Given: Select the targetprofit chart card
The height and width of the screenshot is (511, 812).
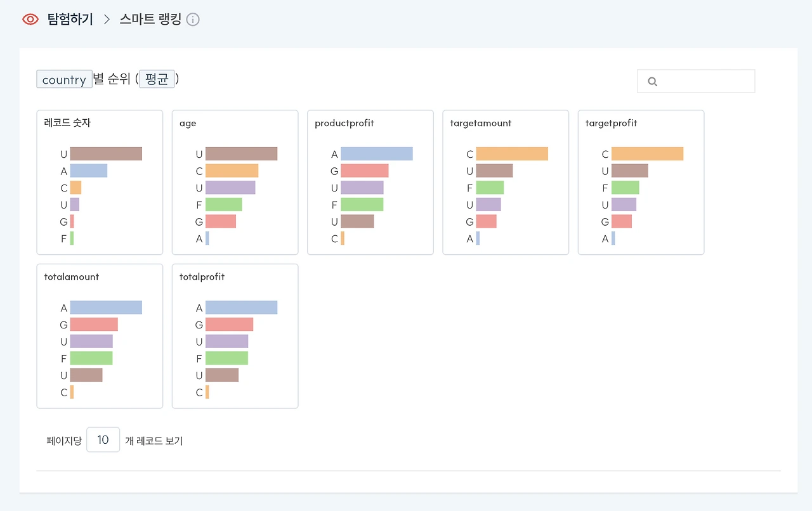Looking at the screenshot, I should [x=641, y=183].
